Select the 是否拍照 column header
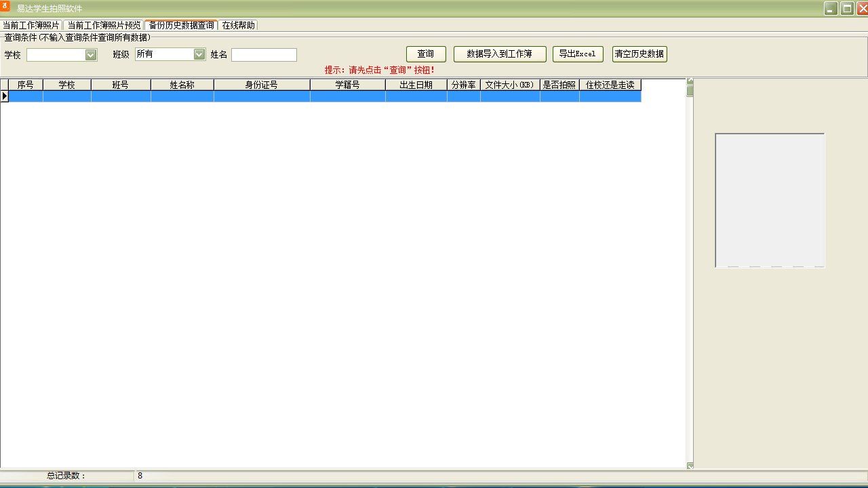Screen dimensions: 868x488 pyautogui.click(x=559, y=85)
